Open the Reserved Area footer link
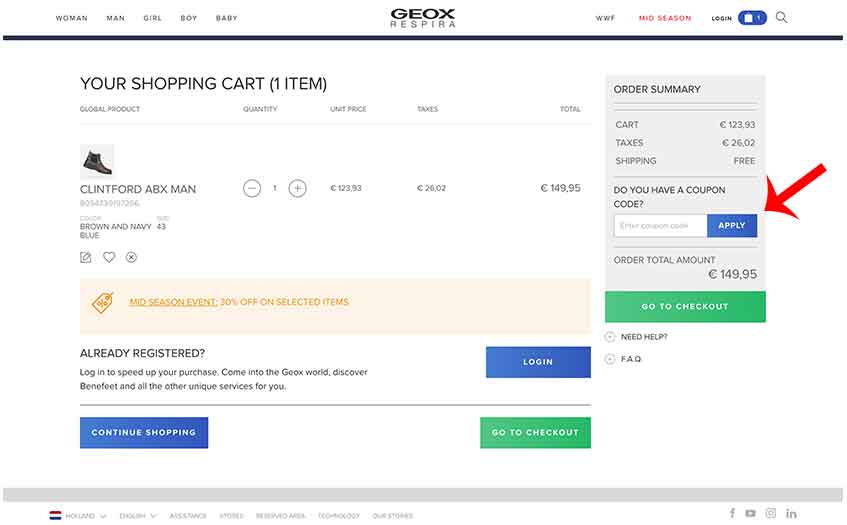847x525 pixels. 280,516
